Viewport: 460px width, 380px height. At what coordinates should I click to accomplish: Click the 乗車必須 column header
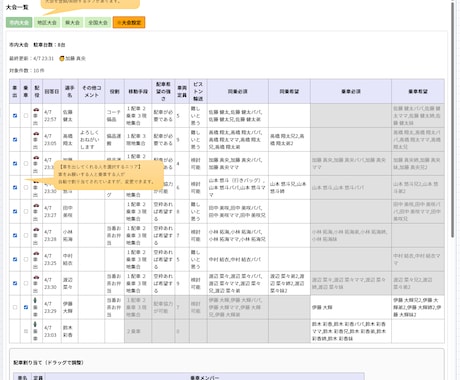(351, 91)
